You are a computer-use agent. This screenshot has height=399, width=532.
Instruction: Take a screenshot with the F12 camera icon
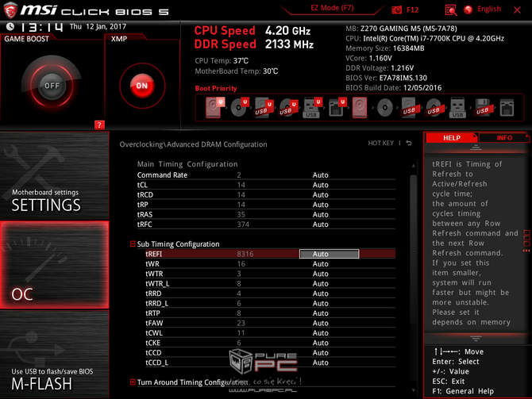pyautogui.click(x=397, y=10)
